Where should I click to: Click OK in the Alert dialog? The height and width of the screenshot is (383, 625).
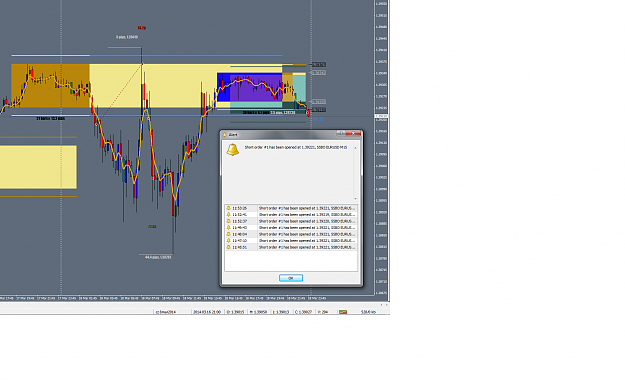pos(291,278)
